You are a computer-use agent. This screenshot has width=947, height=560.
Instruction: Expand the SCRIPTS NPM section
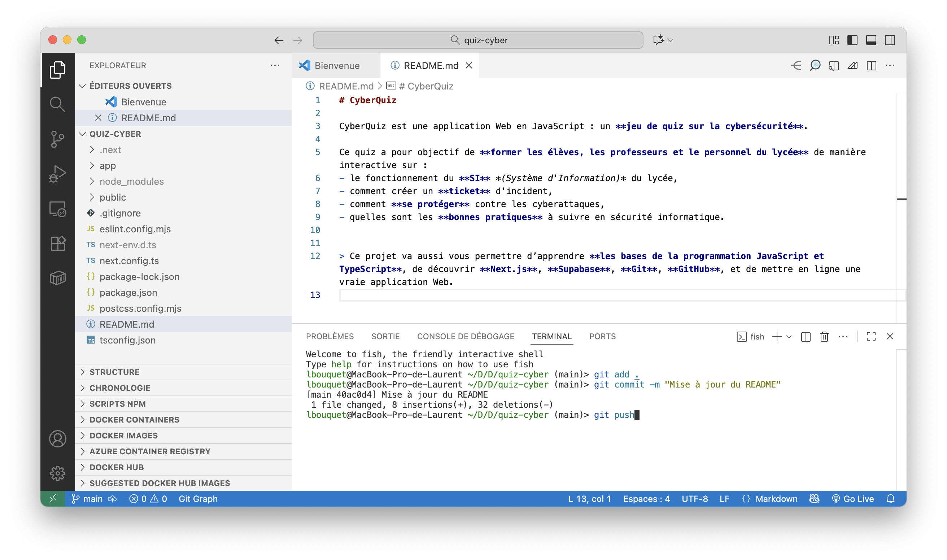[117, 404]
